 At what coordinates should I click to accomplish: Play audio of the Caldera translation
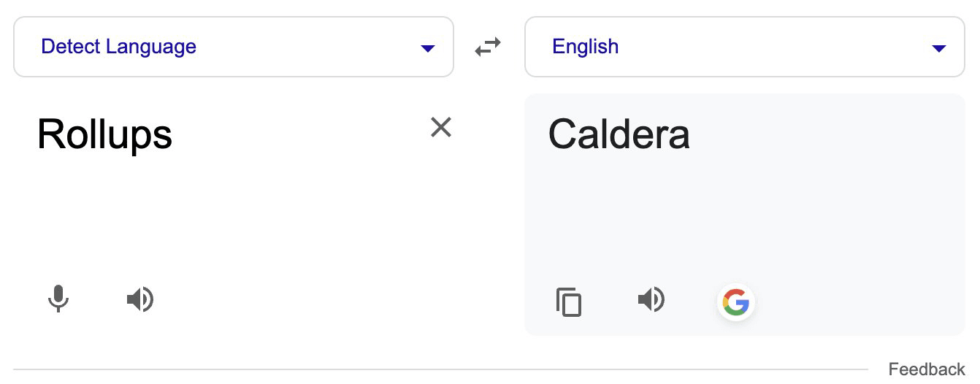click(x=651, y=299)
